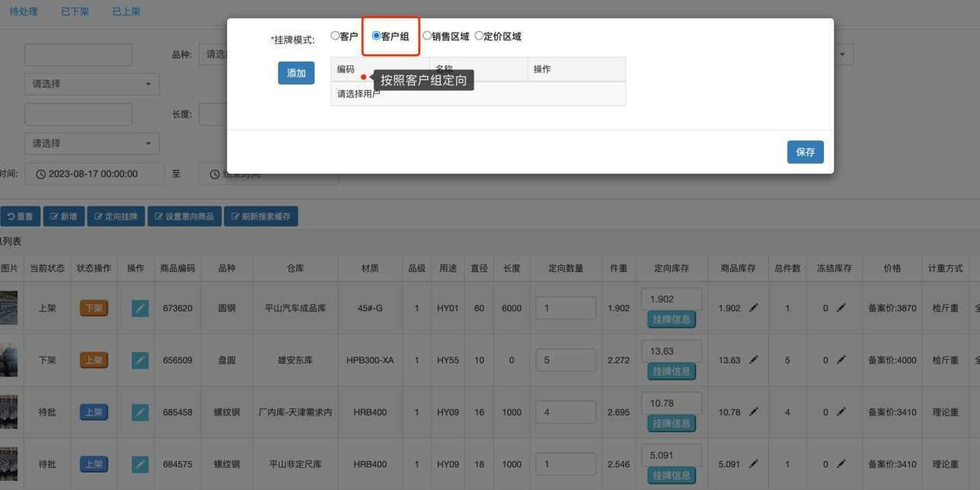Edit 商品库存 pencil for value 10.78

(x=754, y=412)
